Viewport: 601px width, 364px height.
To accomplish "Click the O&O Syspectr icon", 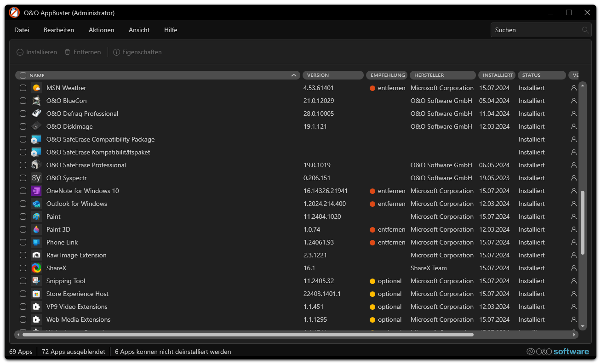I will pos(36,178).
